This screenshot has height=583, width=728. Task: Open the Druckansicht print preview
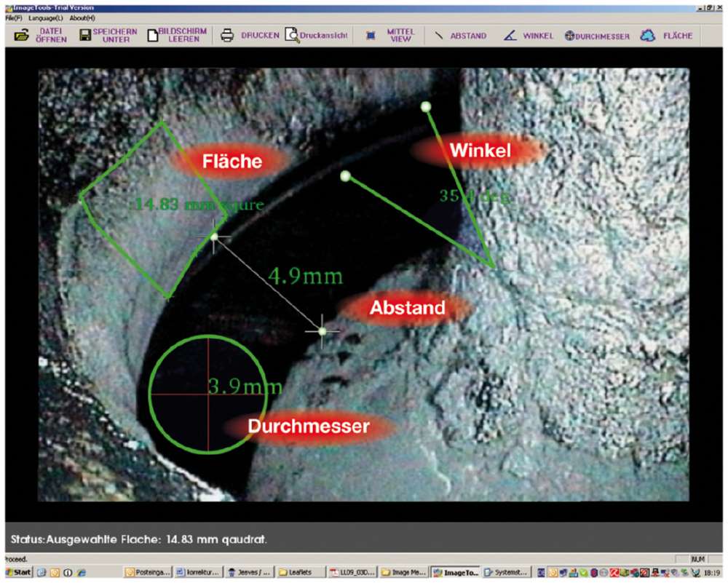[320, 34]
